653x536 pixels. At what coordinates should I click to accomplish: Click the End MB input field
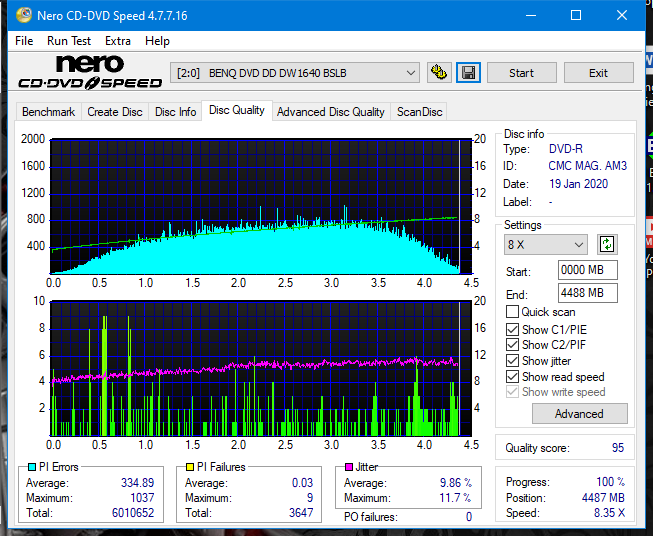tap(587, 293)
